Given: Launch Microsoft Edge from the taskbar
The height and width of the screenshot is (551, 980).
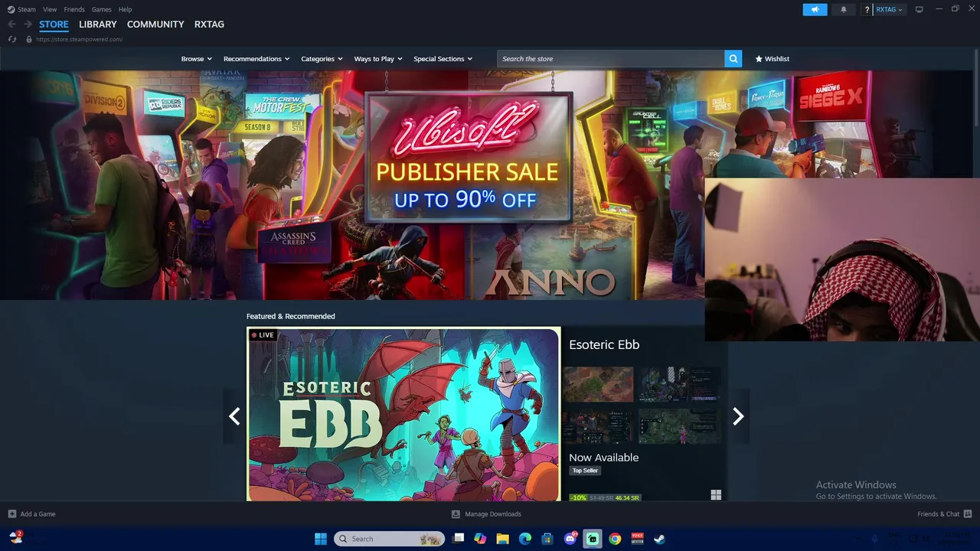Looking at the screenshot, I should pyautogui.click(x=525, y=539).
